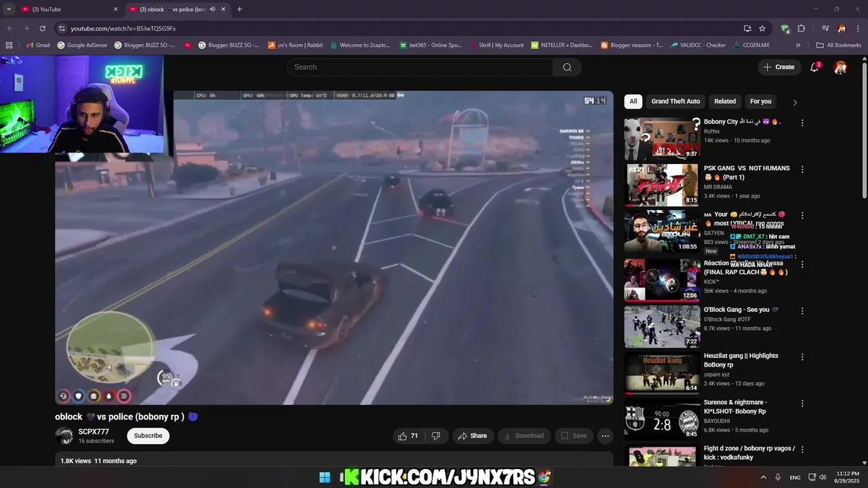
Task: Open more actions ellipsis under video
Action: (x=605, y=436)
